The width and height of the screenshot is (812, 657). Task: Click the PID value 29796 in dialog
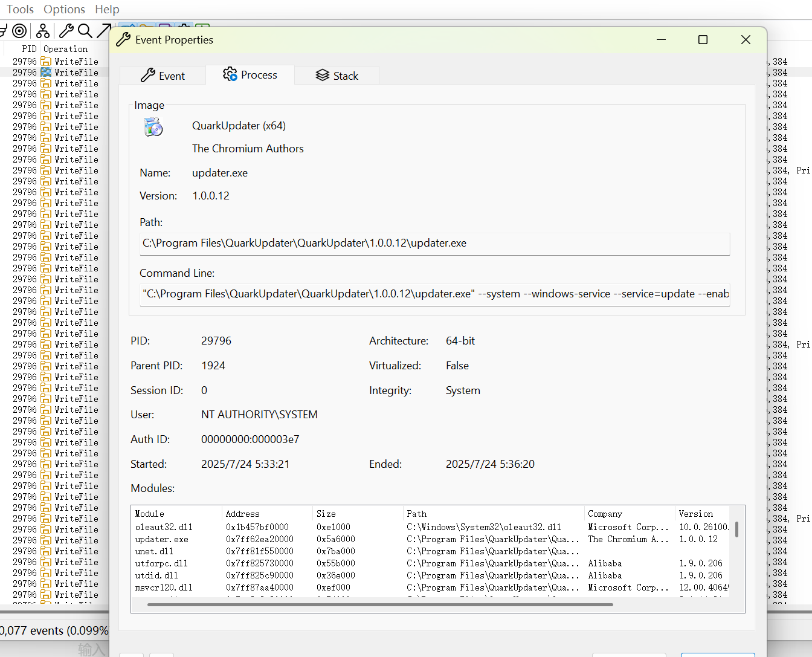tap(216, 341)
